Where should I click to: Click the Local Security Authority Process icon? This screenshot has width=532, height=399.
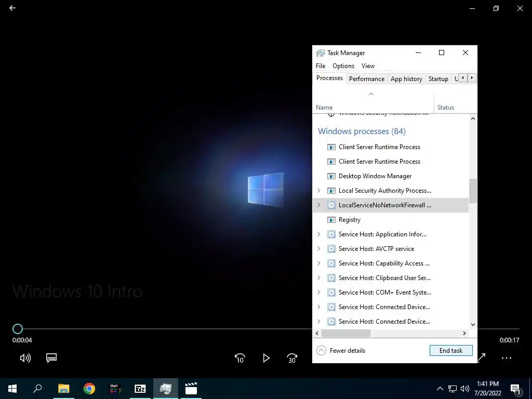(x=331, y=191)
